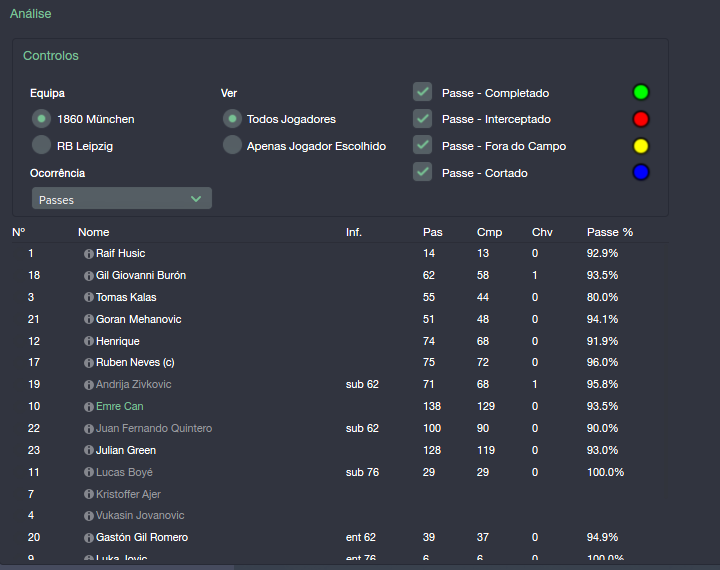The height and width of the screenshot is (570, 720).
Task: Expand Ocorrência list via chevron arrow
Action: [x=196, y=199]
